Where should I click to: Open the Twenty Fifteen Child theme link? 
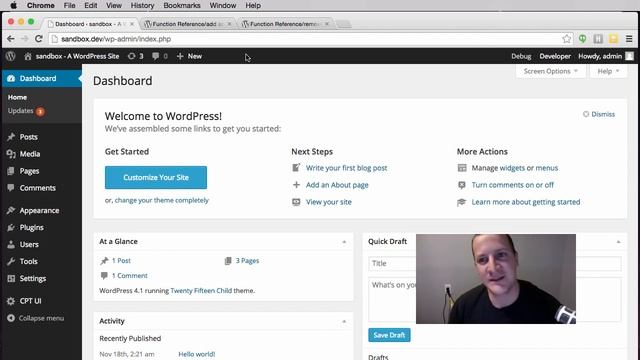click(201, 291)
